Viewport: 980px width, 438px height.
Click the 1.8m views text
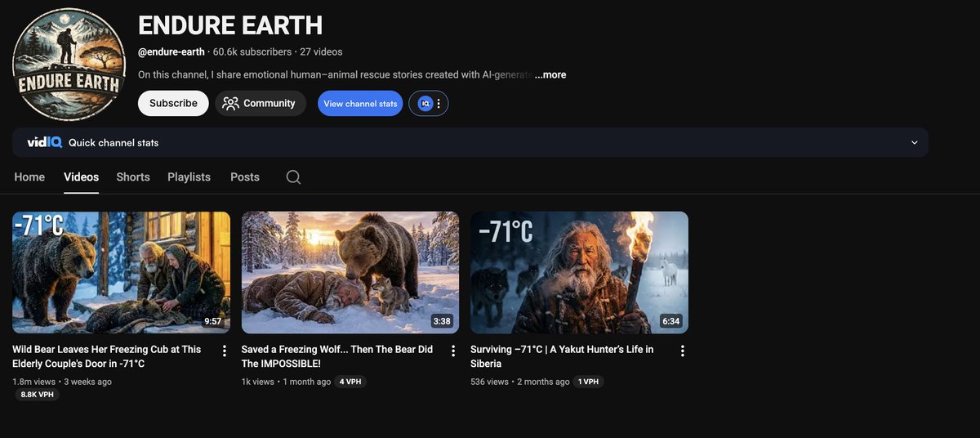point(34,382)
